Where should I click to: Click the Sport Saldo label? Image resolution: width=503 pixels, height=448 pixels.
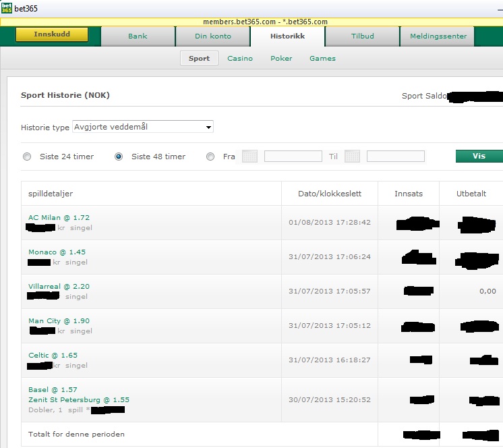[424, 96]
